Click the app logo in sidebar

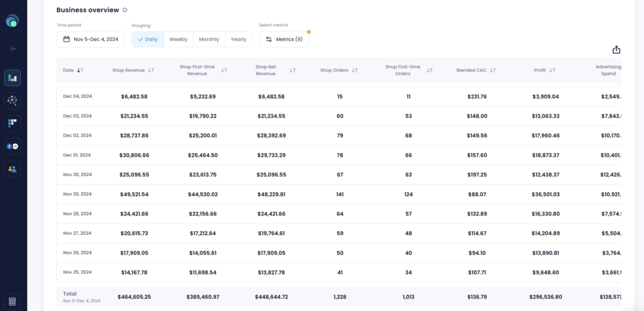coord(13,21)
